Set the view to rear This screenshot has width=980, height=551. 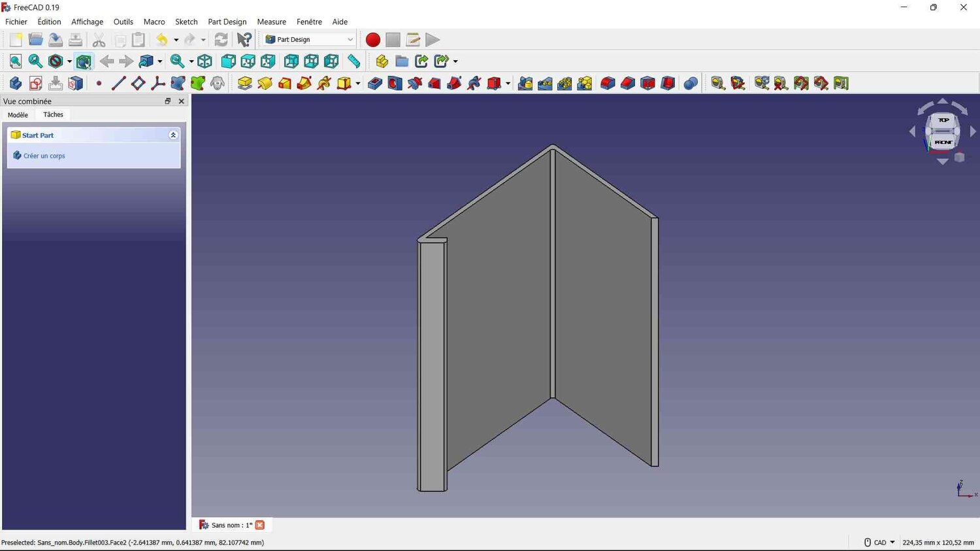point(291,61)
